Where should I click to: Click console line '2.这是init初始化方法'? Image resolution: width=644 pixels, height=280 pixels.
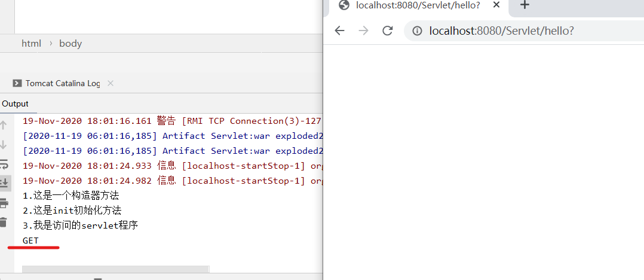(72, 211)
